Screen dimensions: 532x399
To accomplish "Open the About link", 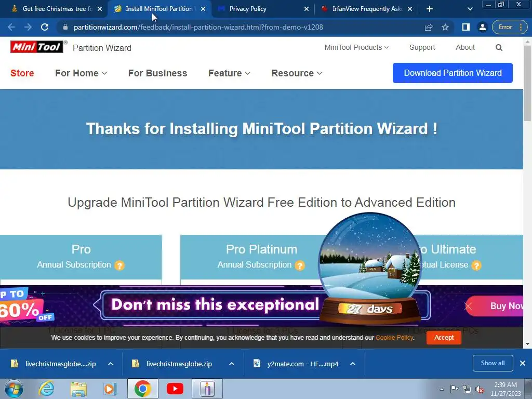I will pos(465,47).
